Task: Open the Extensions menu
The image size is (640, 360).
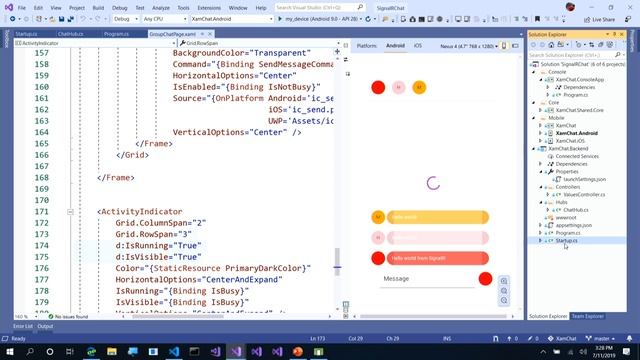Action: click(x=209, y=8)
